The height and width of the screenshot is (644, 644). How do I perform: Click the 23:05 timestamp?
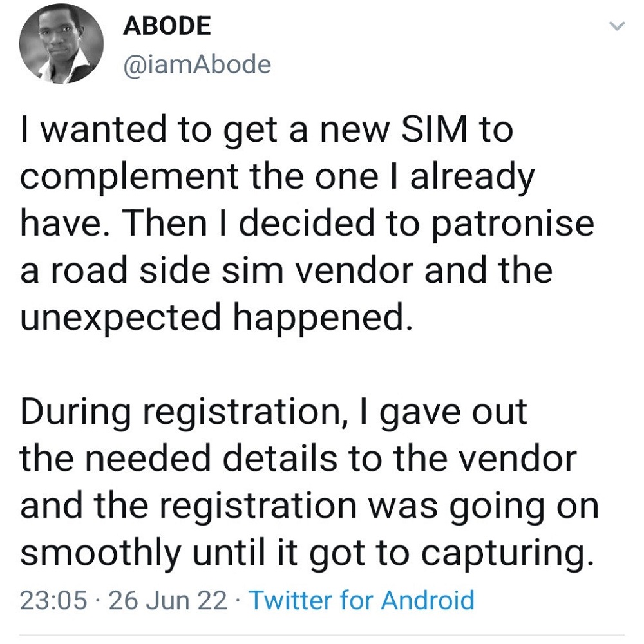point(53,600)
